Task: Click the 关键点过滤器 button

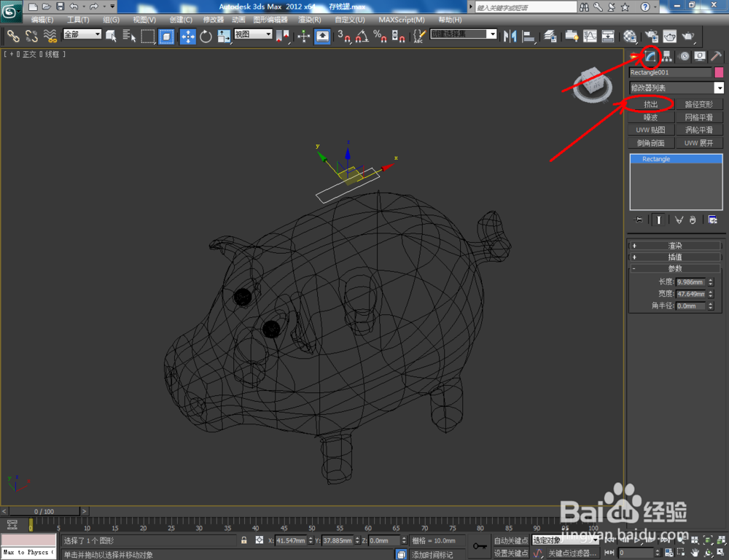Action: pos(572,553)
